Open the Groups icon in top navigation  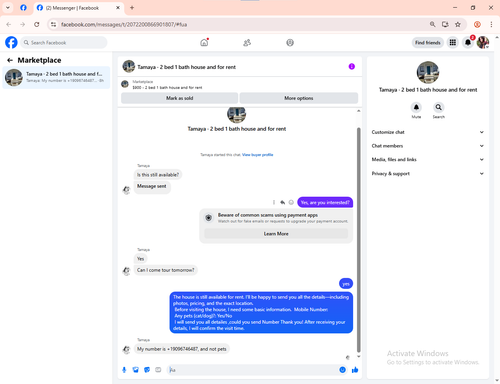click(290, 43)
